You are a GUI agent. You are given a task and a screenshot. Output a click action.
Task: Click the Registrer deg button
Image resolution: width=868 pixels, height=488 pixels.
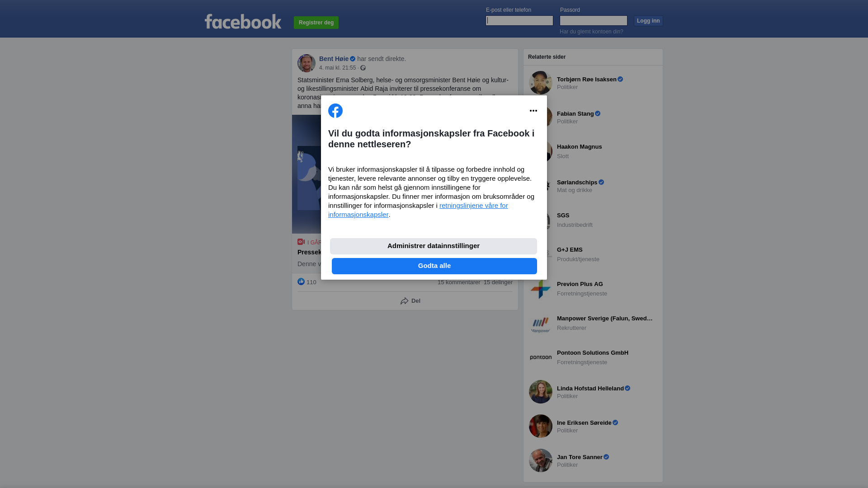316,23
